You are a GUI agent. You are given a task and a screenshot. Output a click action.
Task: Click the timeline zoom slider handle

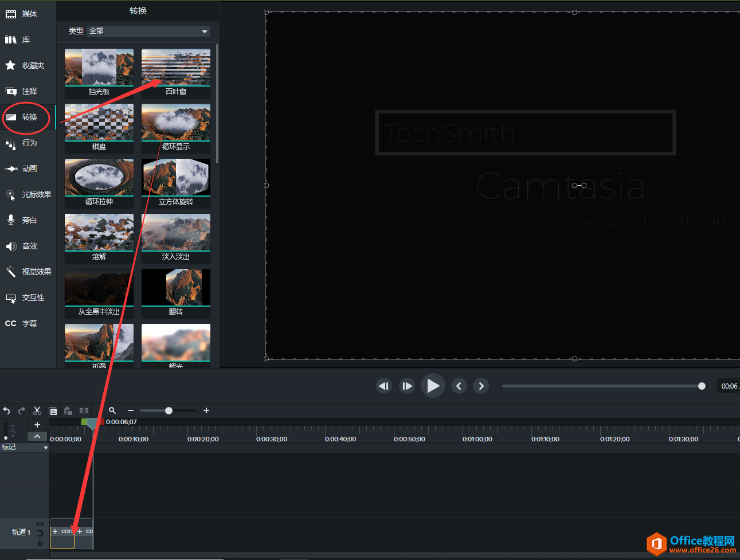tap(169, 410)
